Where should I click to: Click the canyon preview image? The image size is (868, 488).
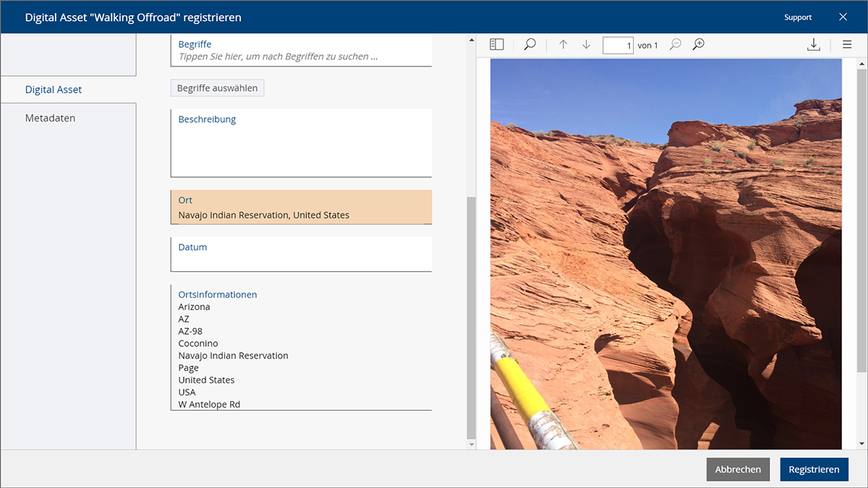(666, 254)
